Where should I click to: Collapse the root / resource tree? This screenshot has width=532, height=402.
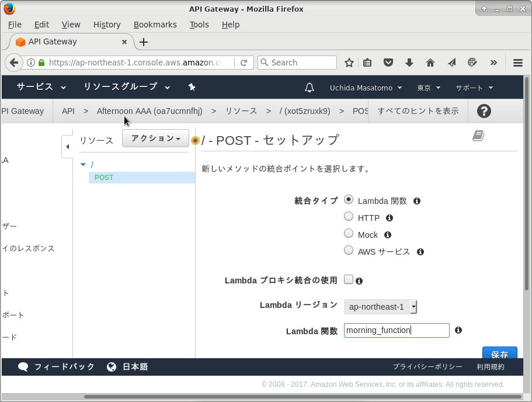pos(83,165)
